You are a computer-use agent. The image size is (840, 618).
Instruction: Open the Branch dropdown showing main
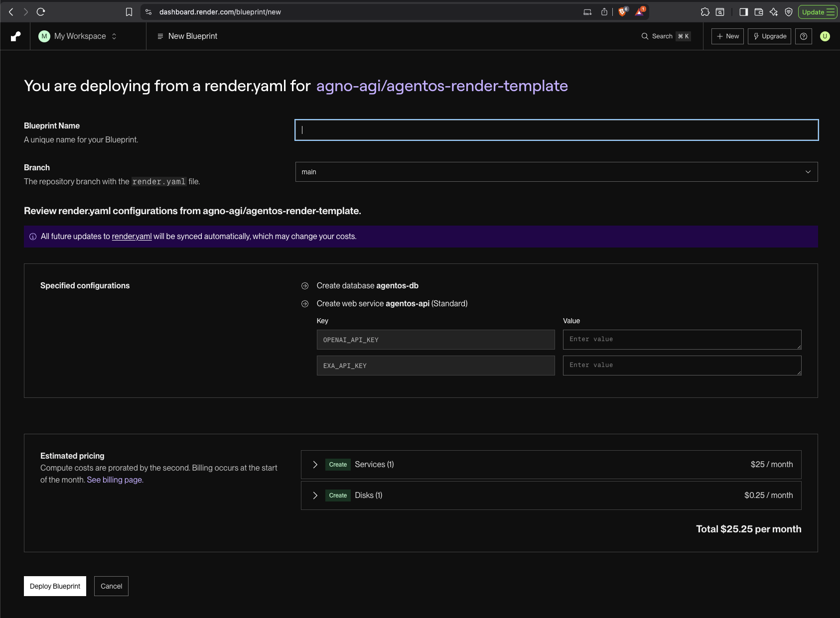tap(556, 171)
